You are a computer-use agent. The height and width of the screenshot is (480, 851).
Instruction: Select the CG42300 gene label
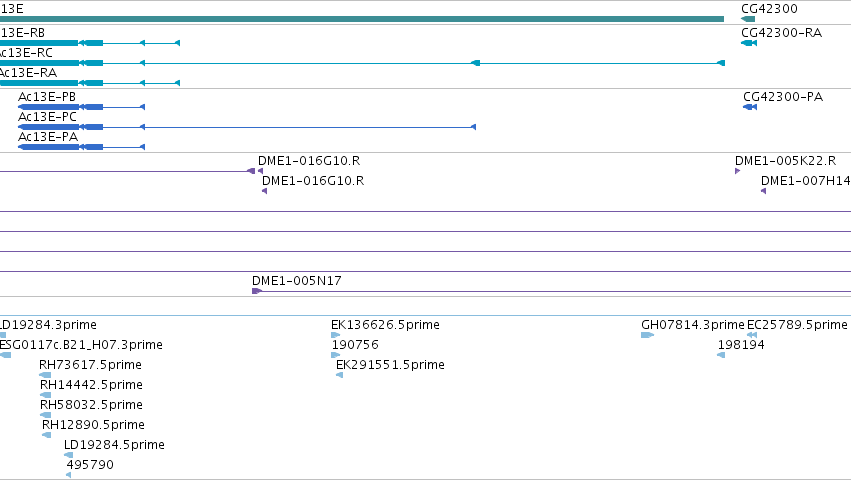coord(769,9)
